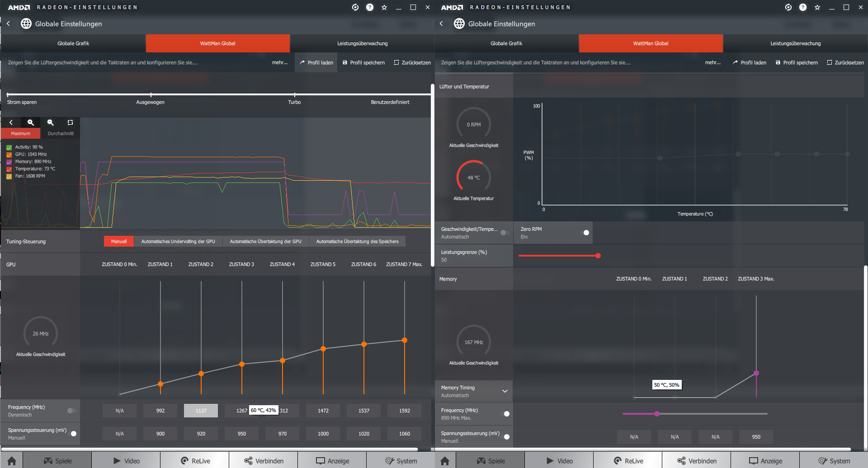Image resolution: width=868 pixels, height=468 pixels.
Task: Click the globe icon in right window header
Action: (x=459, y=23)
